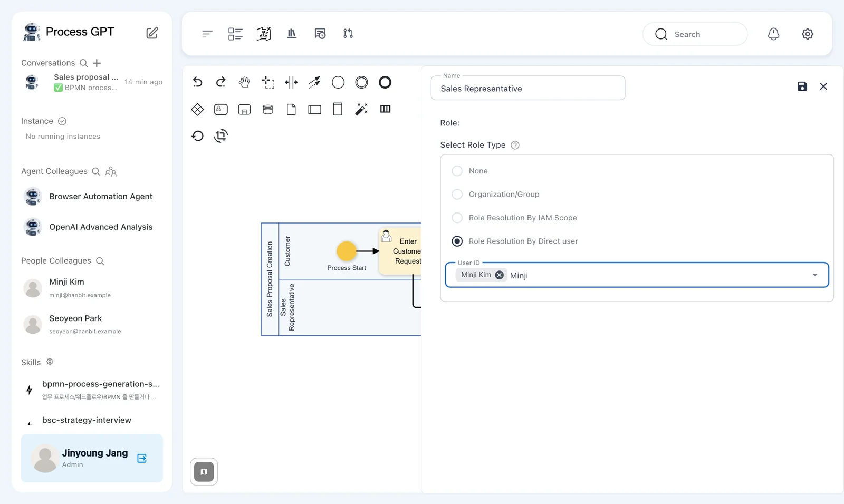
Task: Save the role with the floppy disk icon
Action: (802, 86)
